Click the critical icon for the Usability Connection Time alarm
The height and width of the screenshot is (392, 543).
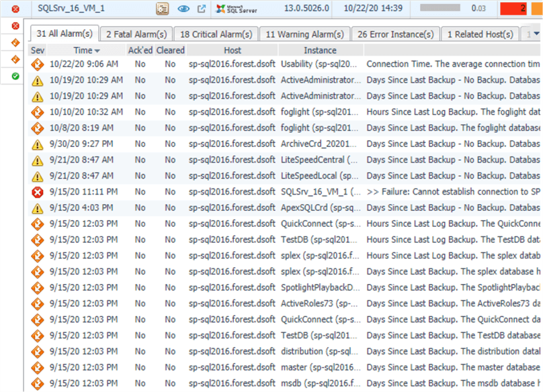click(x=38, y=64)
